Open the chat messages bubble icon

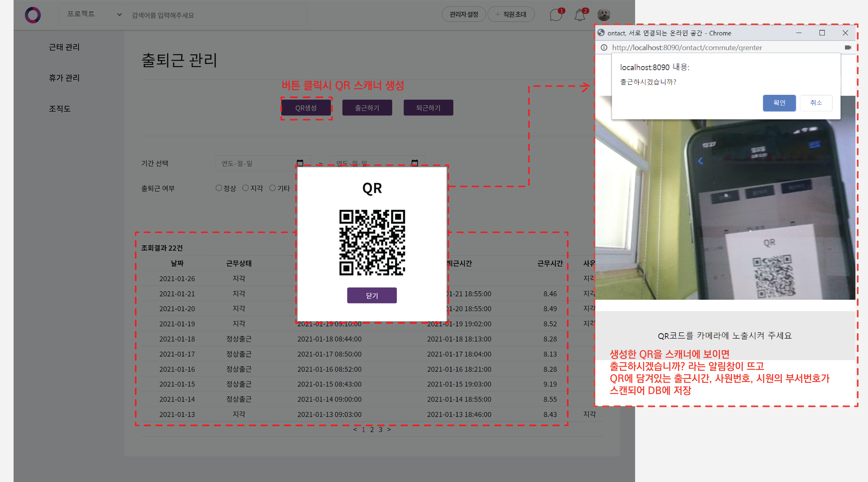556,15
